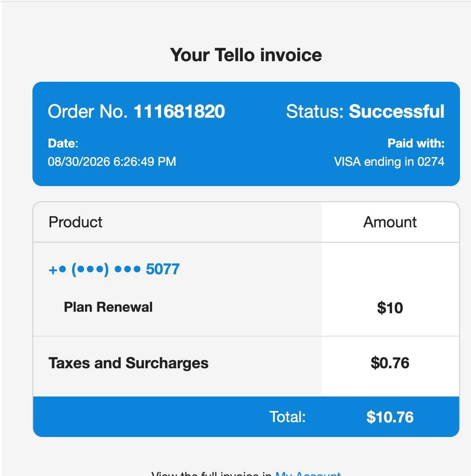
Task: Click the masked phone number ending 5077
Action: pyautogui.click(x=114, y=269)
